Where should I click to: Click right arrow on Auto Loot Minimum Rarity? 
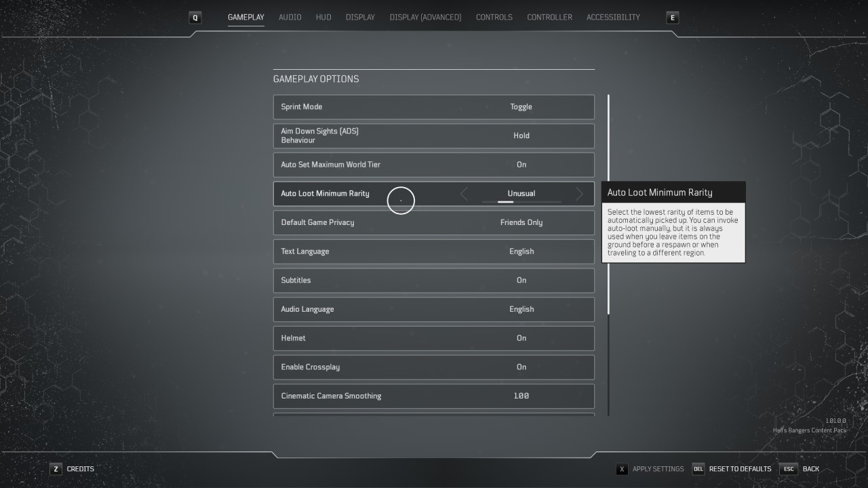pos(579,195)
